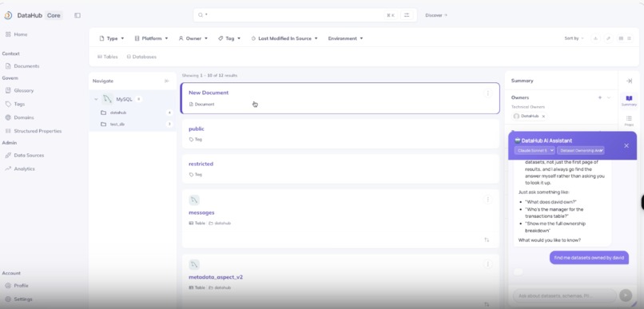
Task: Collapse the left sidebar with the panel icon
Action: (x=78, y=16)
